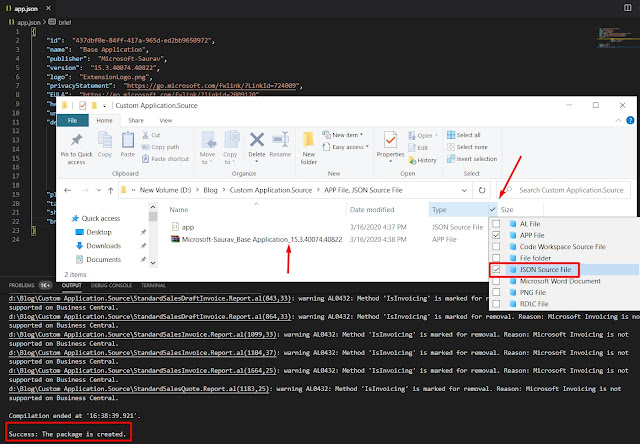
Task: Uncheck the JSON Source File filter
Action: coord(496,269)
